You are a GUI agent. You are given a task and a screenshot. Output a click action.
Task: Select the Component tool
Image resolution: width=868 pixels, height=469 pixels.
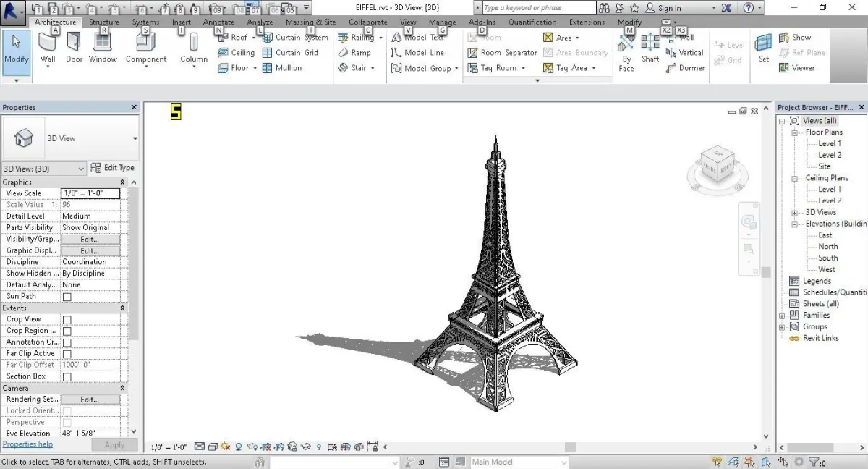coord(146,50)
